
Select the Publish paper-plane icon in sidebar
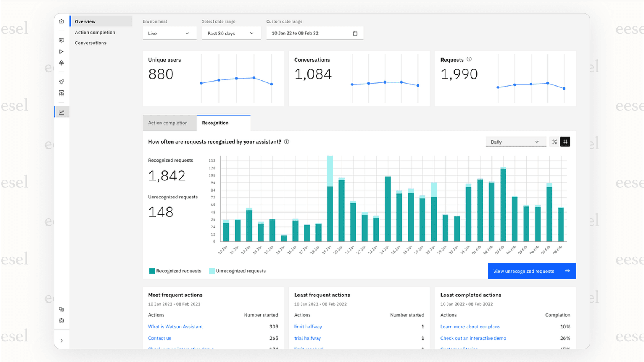tap(61, 82)
